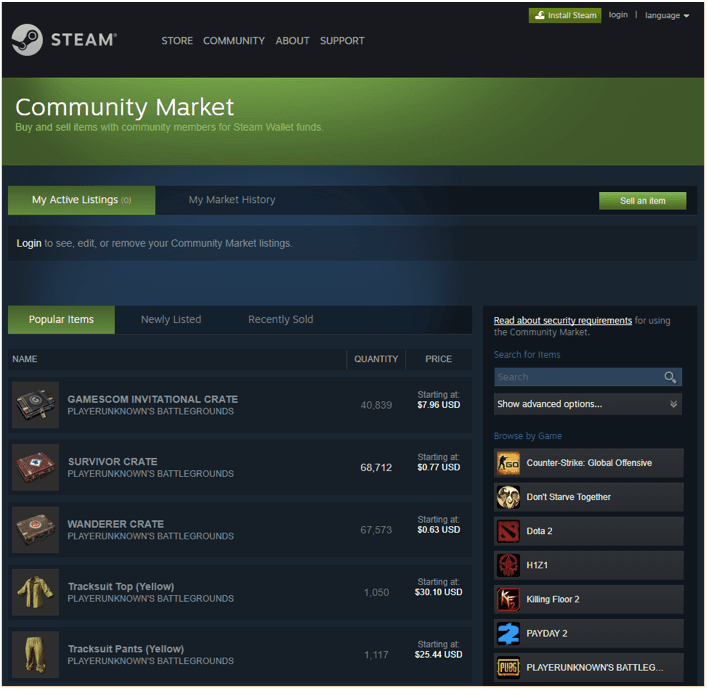
Task: Select the Popular Items tab
Action: [61, 320]
